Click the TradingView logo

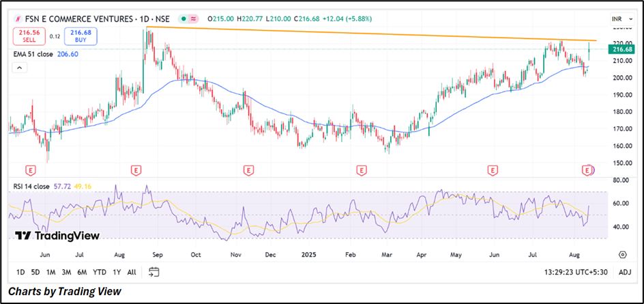pyautogui.click(x=58, y=236)
